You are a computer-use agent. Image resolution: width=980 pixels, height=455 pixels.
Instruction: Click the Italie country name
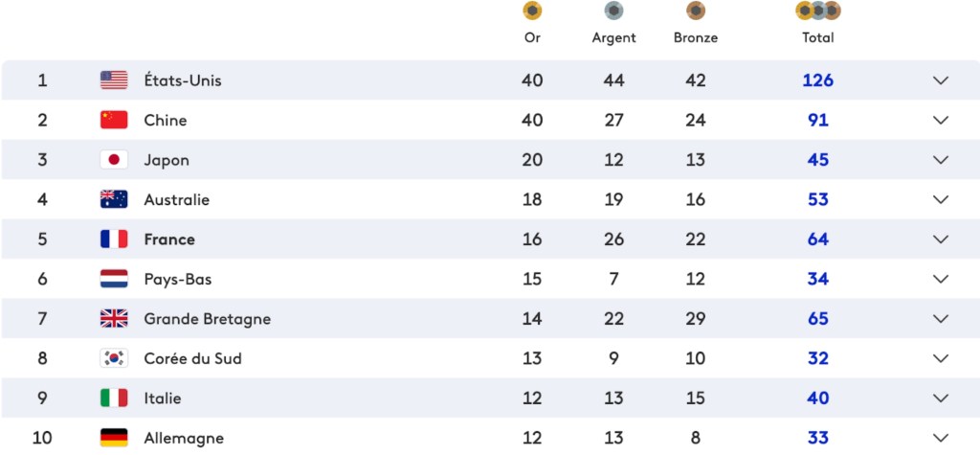pyautogui.click(x=163, y=398)
